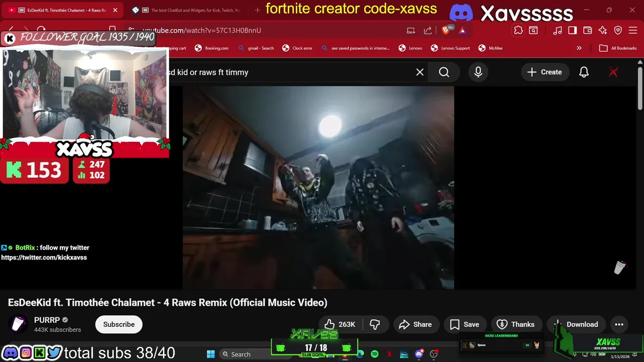Open the Lenovo bookmark

coord(411,48)
